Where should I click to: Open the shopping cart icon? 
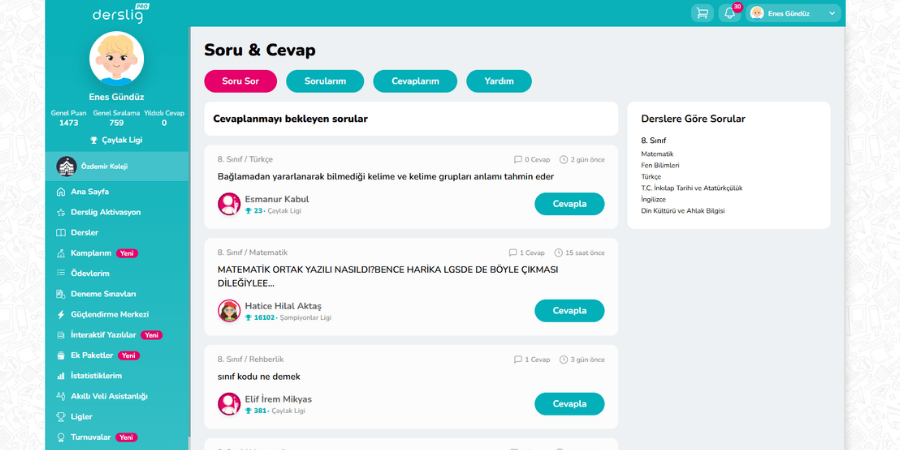(702, 13)
